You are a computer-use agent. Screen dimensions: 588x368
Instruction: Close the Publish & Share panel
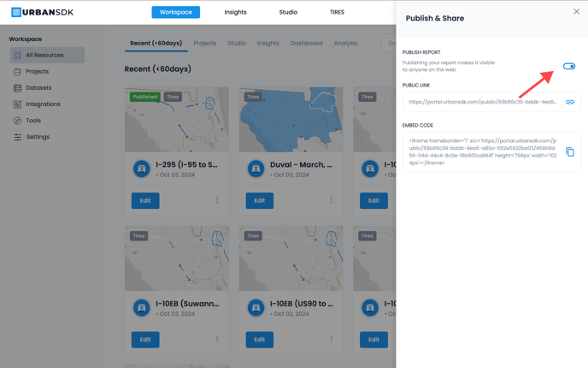click(x=576, y=12)
